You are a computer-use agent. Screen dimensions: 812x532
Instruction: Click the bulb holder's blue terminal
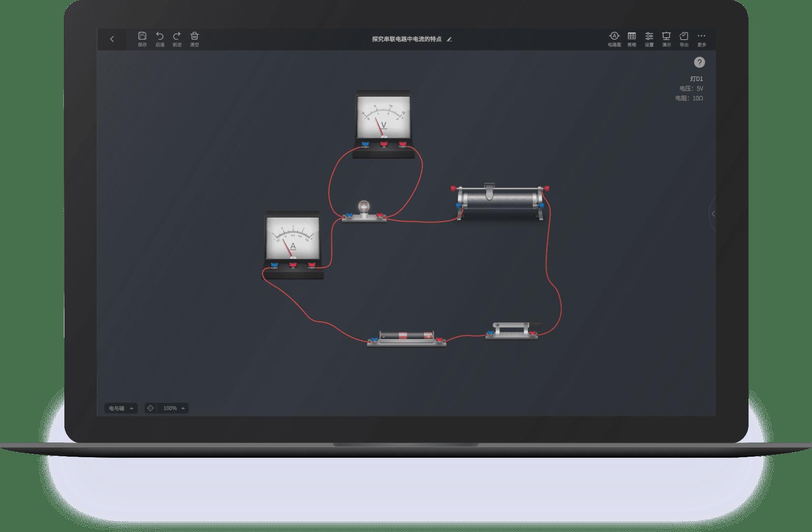(348, 216)
